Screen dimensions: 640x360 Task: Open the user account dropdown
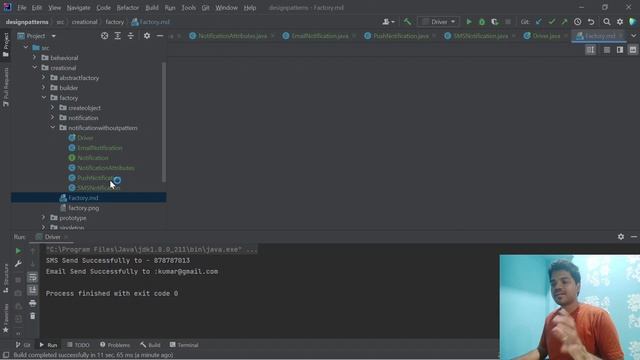tap(388, 22)
